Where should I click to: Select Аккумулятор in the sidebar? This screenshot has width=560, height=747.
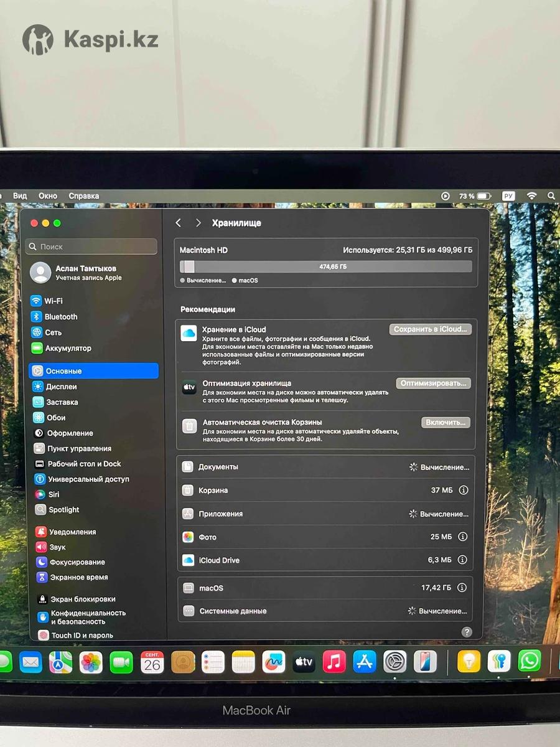click(68, 349)
